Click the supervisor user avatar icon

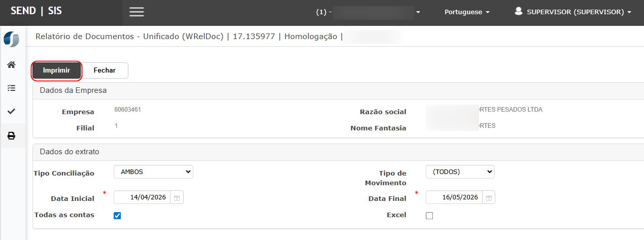click(518, 11)
